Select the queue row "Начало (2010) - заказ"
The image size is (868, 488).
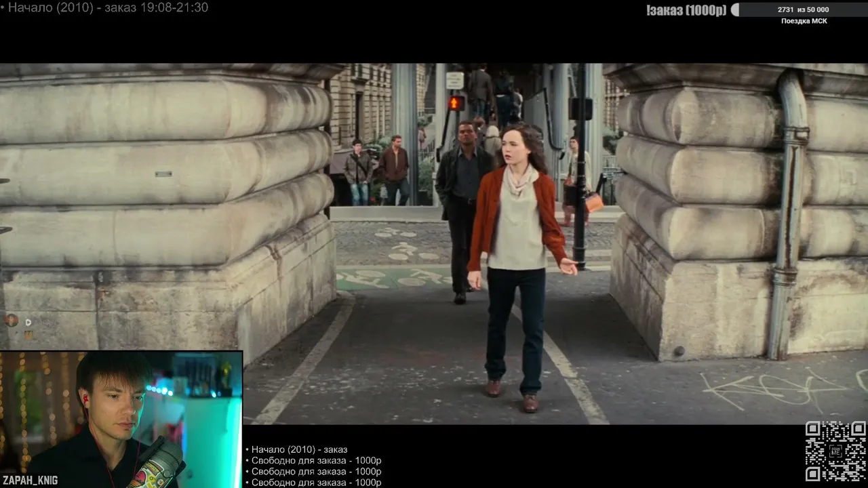click(296, 449)
